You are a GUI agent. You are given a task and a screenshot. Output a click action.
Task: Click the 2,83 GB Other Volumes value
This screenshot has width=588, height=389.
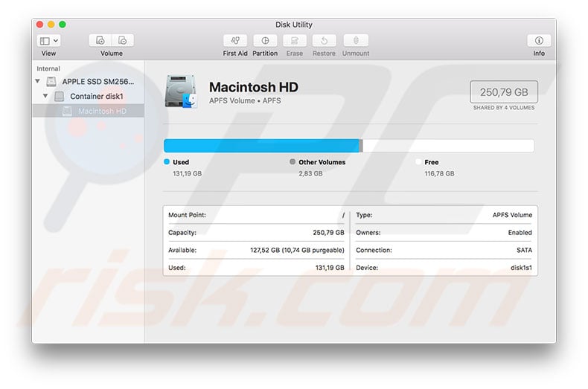tap(310, 173)
